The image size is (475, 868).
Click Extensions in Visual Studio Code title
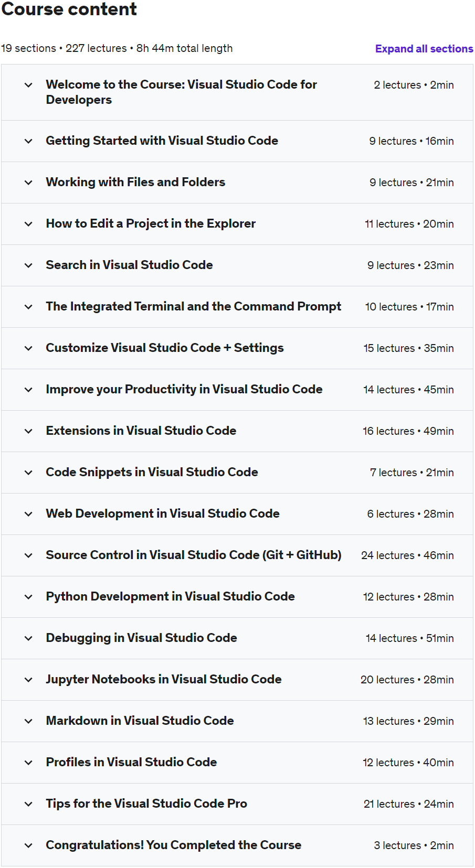click(x=141, y=431)
